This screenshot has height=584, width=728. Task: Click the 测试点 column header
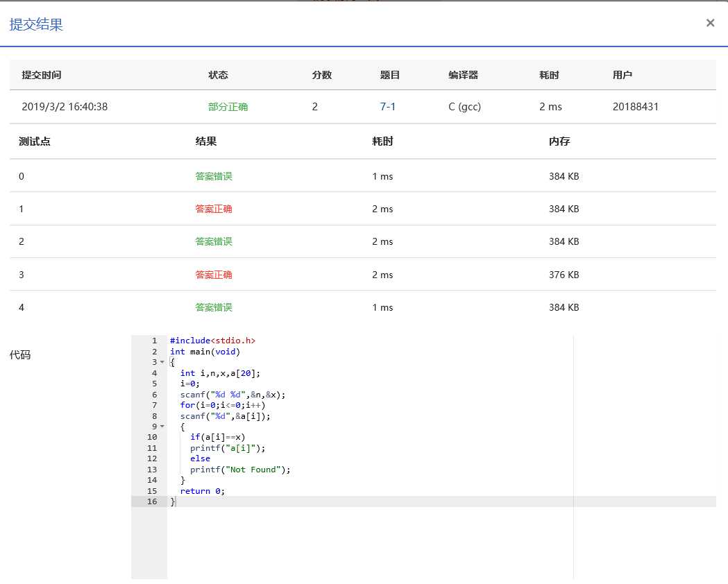35,141
